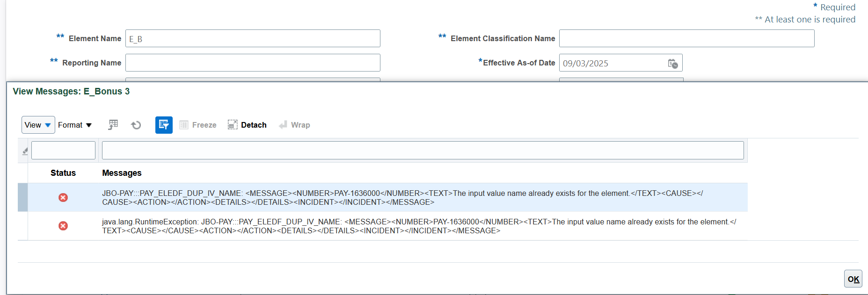Click error icon in first JBO-PAY row
This screenshot has height=295, width=868.
(x=63, y=197)
